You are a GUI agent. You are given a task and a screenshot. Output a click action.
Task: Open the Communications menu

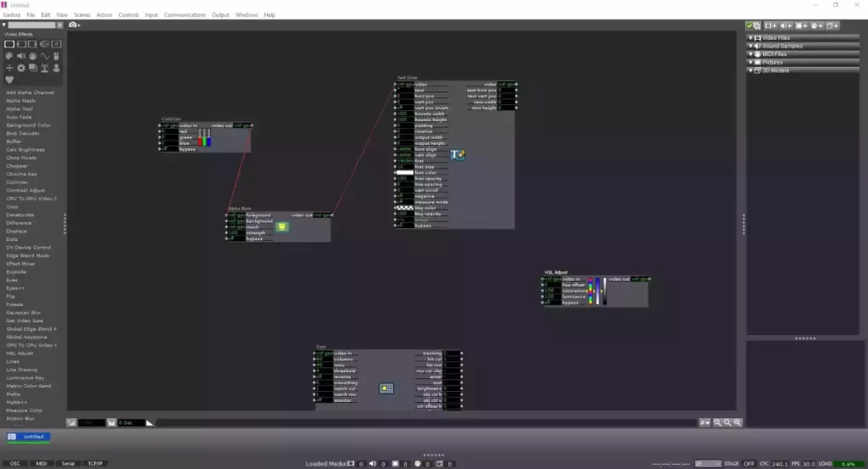coord(185,15)
